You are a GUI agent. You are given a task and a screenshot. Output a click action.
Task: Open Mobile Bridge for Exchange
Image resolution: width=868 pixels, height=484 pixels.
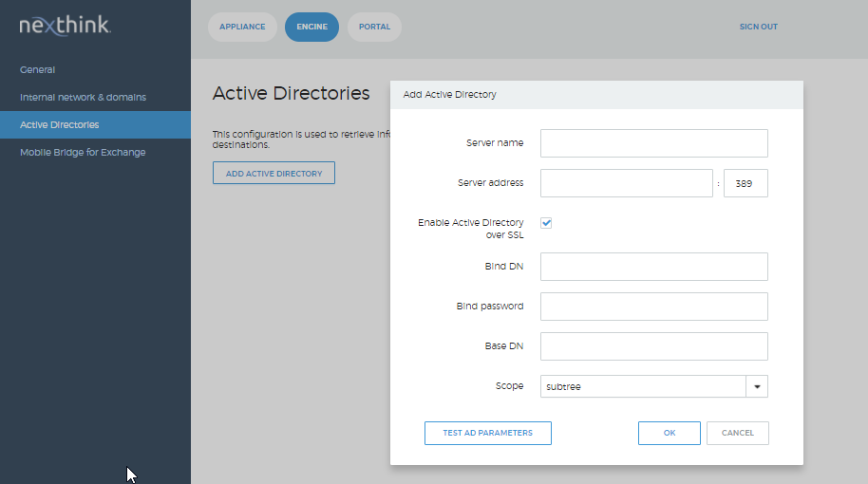pos(83,152)
